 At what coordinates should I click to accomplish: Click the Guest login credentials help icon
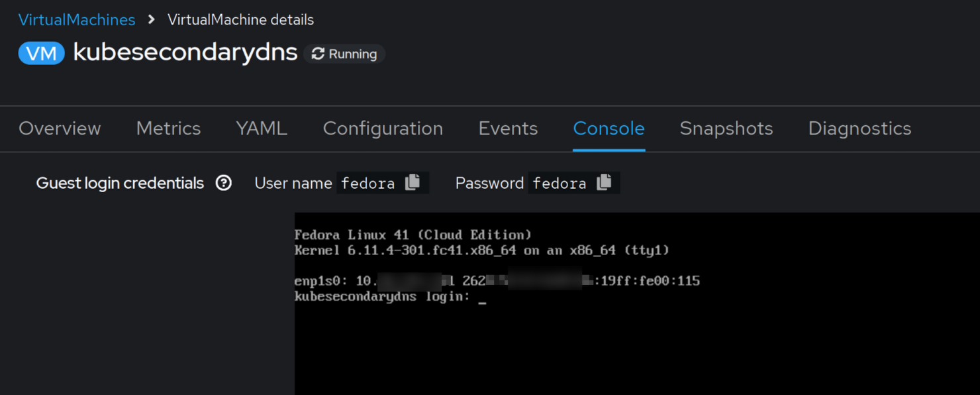tap(224, 183)
